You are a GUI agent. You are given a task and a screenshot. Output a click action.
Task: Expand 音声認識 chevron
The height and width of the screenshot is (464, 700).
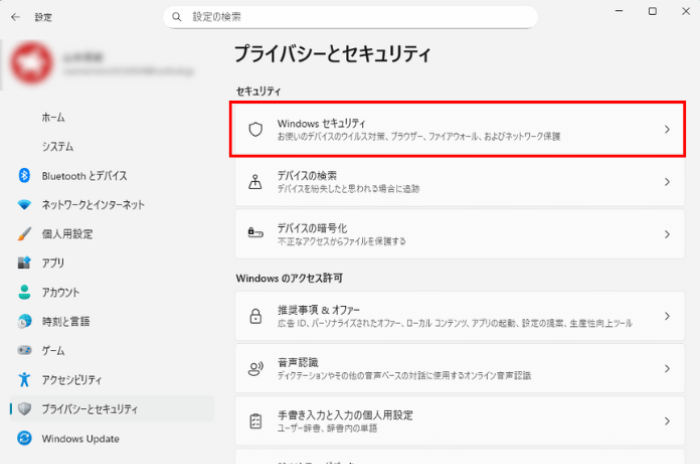(x=667, y=368)
